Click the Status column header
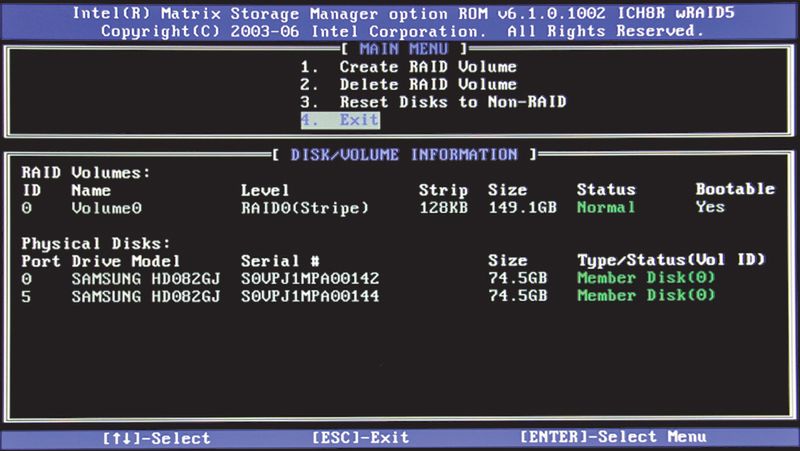This screenshot has width=800, height=451. (606, 190)
